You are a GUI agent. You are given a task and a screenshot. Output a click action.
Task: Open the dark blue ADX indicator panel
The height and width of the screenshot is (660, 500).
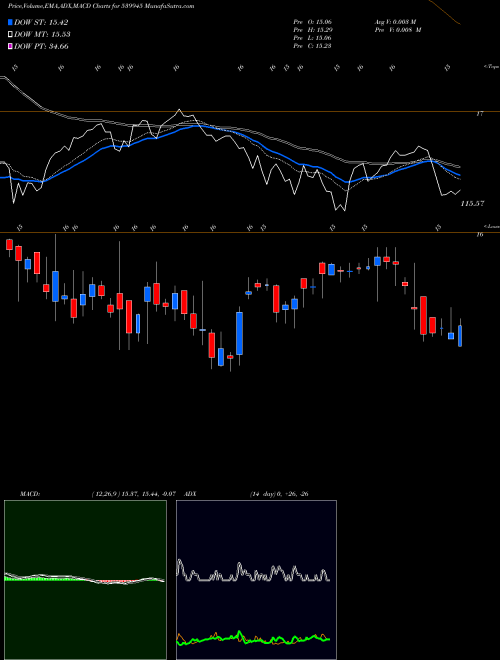click(x=256, y=580)
